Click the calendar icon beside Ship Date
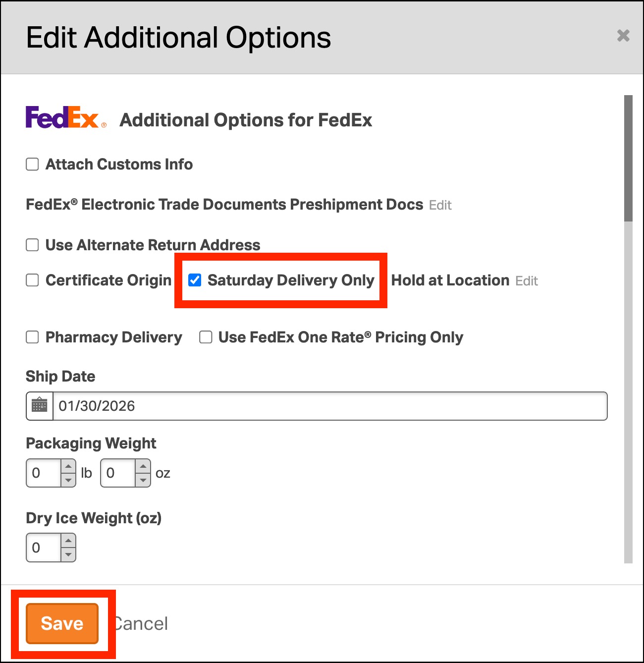The width and height of the screenshot is (644, 663). pyautogui.click(x=40, y=406)
